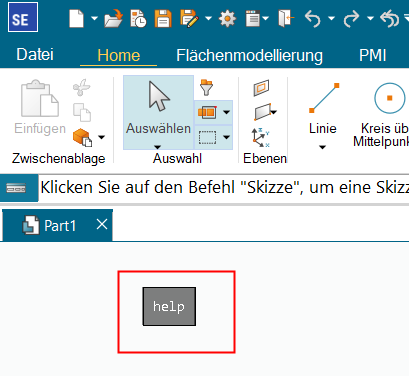Screen dimensions: 409x376
Task: Select Kreis über Mittelpunkt circle tool
Action: pyautogui.click(x=382, y=114)
